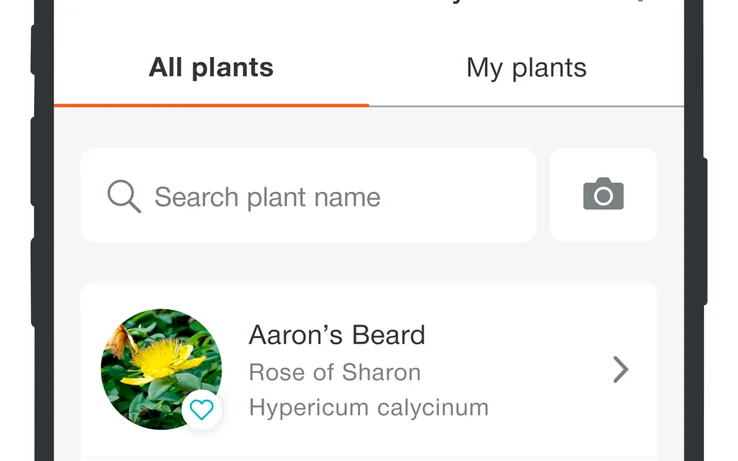Screen dimensions: 738x461
Task: Click the Rose of Sharon alternate name
Action: coord(334,373)
